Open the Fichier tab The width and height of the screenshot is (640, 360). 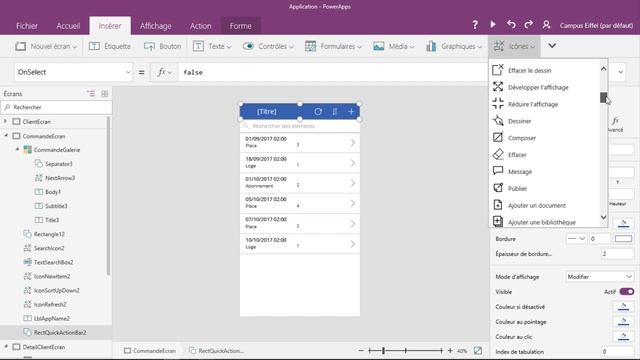(27, 26)
